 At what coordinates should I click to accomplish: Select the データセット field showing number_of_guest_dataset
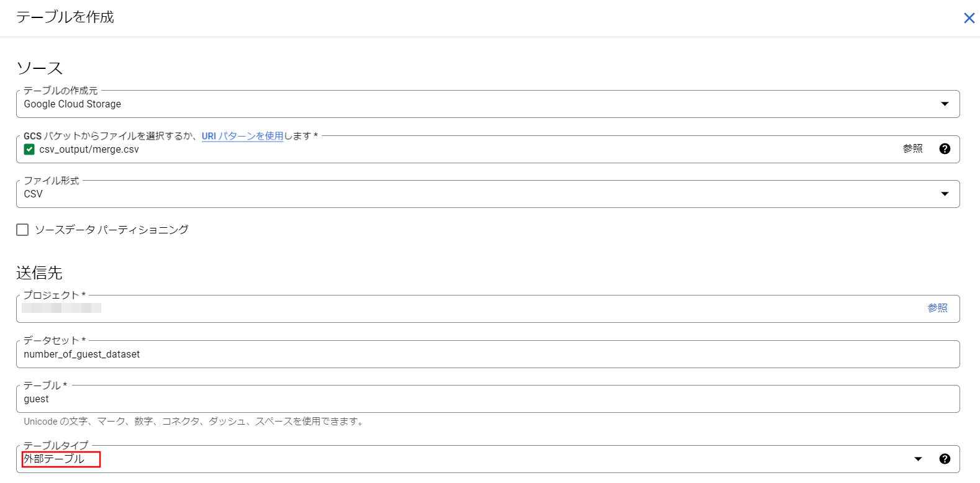[248, 354]
